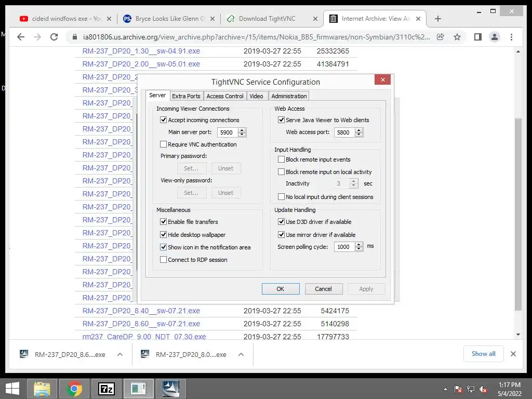Image resolution: width=532 pixels, height=399 pixels.
Task: Click Main server port spinner arrows
Action: tap(242, 132)
